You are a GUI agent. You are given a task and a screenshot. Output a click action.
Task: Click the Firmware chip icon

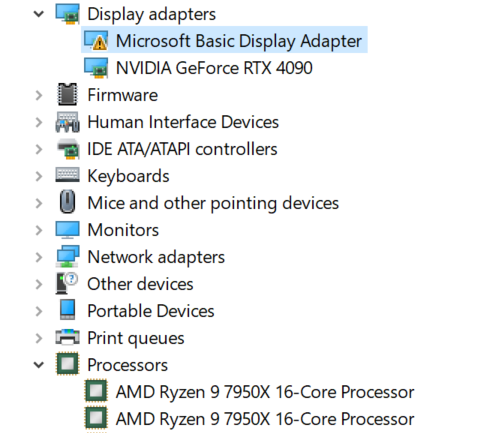coord(68,95)
